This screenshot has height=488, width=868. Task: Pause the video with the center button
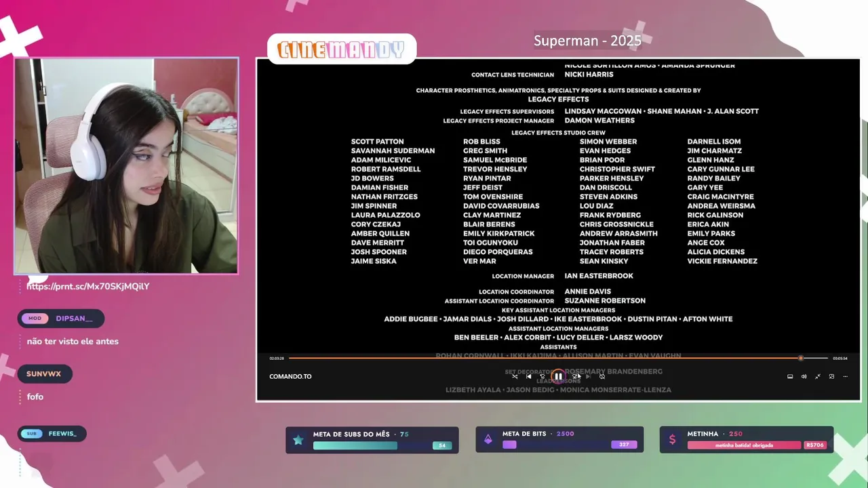[x=558, y=376]
